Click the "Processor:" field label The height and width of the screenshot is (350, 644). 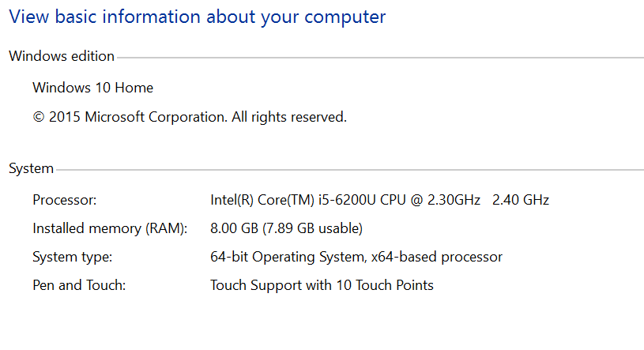pos(64,200)
